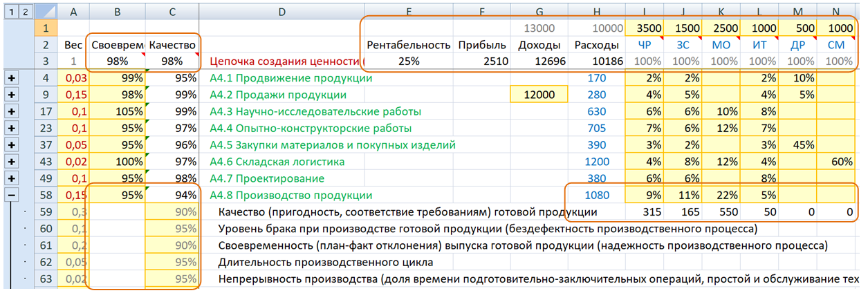The width and height of the screenshot is (868, 293).
Task: Expand the group at row 23
Action: pyautogui.click(x=12, y=128)
